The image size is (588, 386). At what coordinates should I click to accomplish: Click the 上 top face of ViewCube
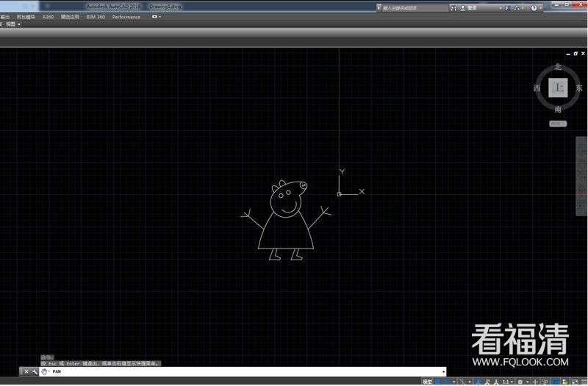point(558,87)
